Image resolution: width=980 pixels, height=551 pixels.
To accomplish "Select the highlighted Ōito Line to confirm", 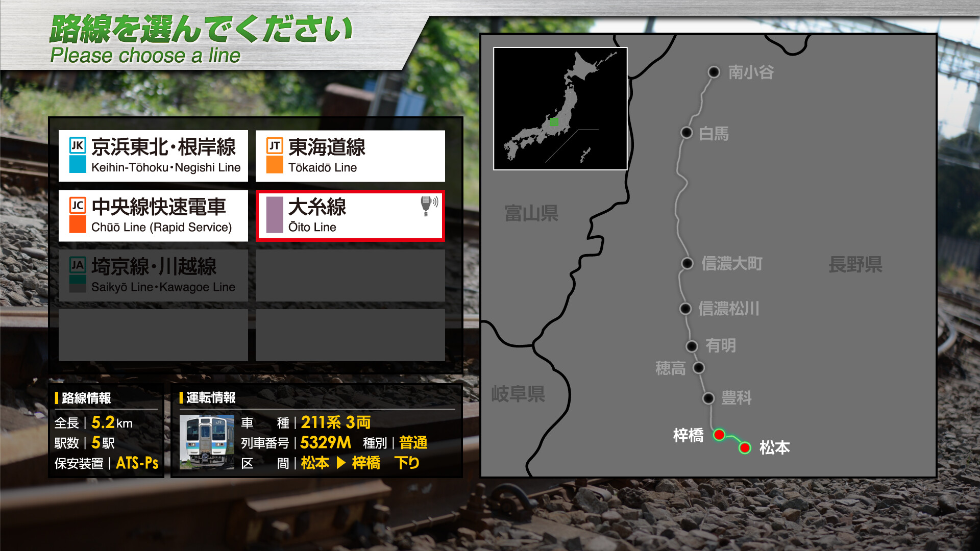I will coord(350,215).
